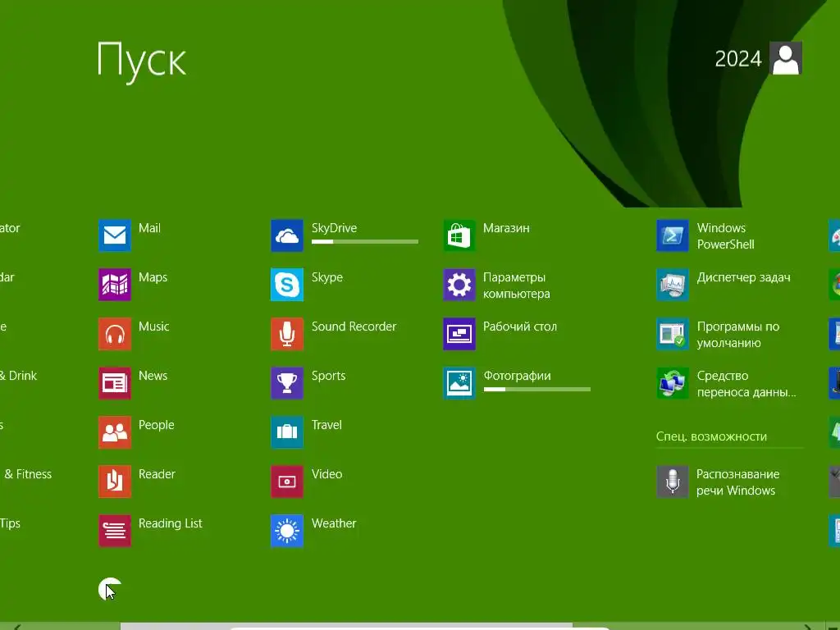Click Распознавание речи Windows label text
This screenshot has width=840, height=630.
click(737, 482)
